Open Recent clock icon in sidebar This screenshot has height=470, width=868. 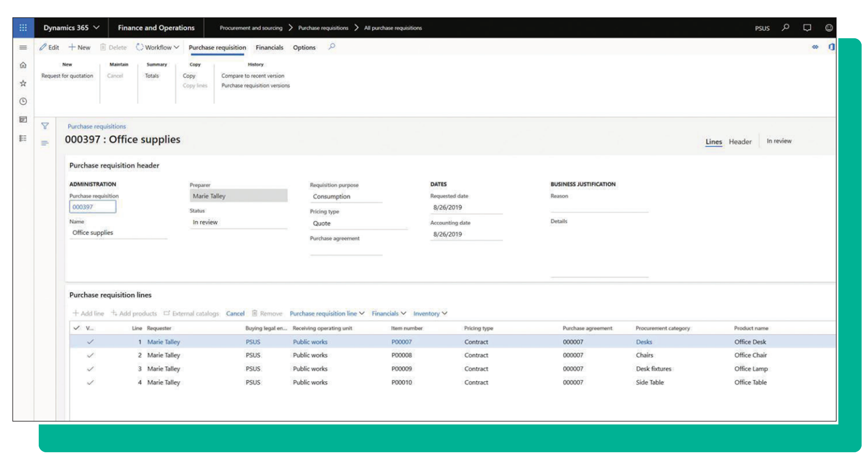point(23,102)
